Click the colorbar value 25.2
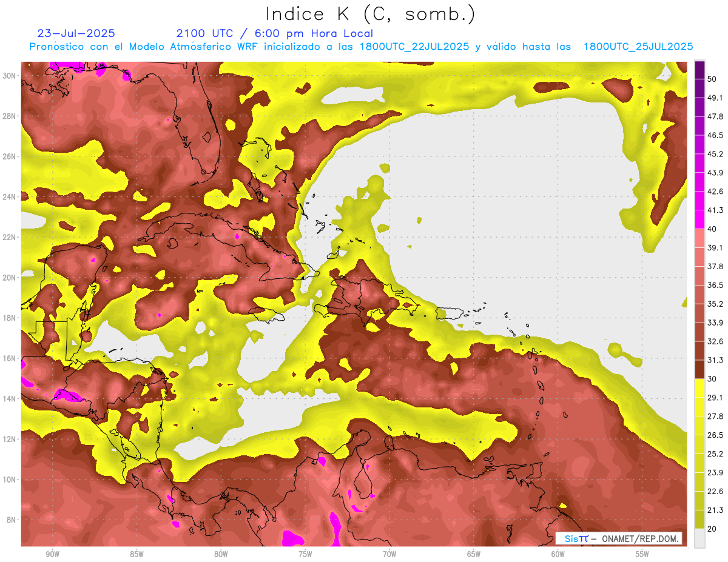728x562 pixels. (715, 454)
